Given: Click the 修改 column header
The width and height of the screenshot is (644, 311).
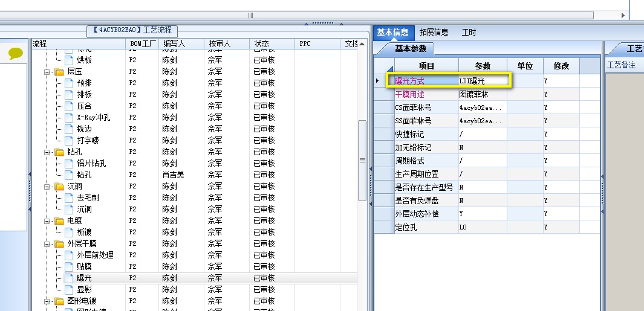Looking at the screenshot, I should [561, 66].
